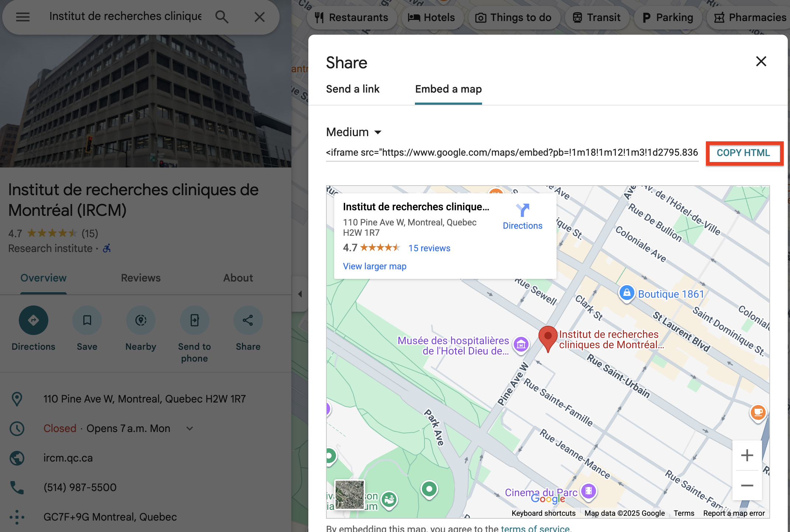Image resolution: width=790 pixels, height=532 pixels.
Task: Zoom out on the embedded map preview
Action: (747, 486)
